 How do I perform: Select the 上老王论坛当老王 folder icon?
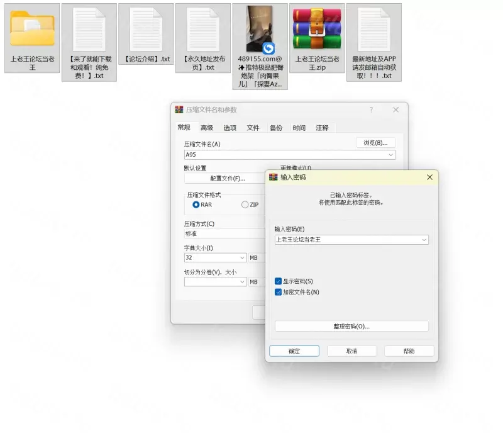(x=32, y=28)
